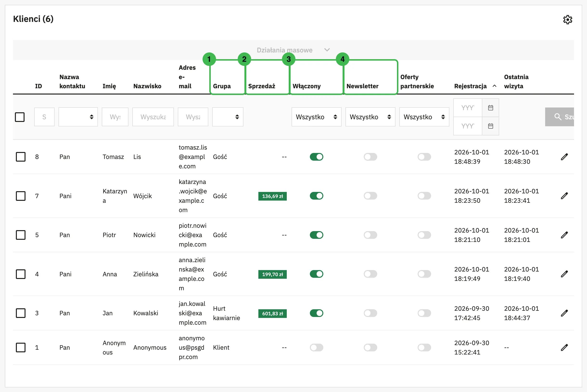Click the 601,83 zł sales badge
Viewport: 587px width, 392px height.
pos(272,314)
